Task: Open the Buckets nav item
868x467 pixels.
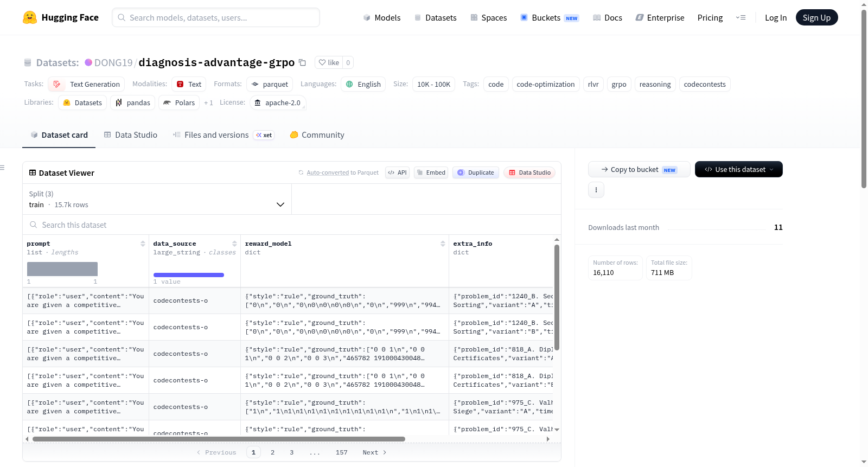Action: (550, 17)
